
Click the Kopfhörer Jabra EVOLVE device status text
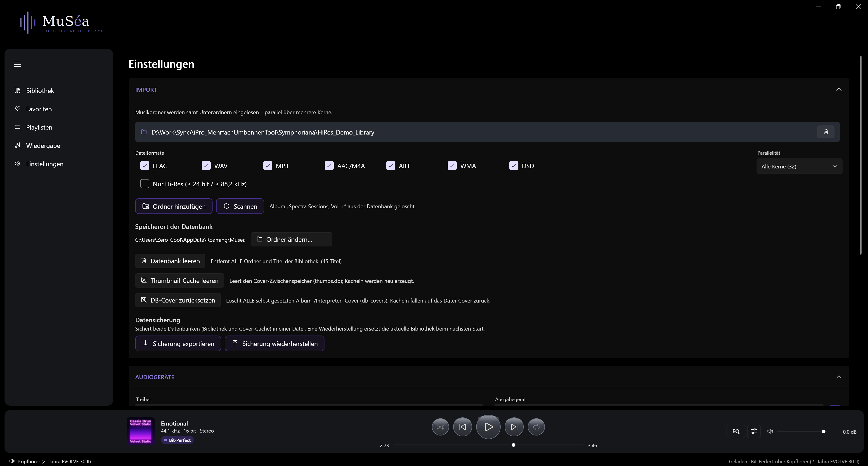[x=54, y=461]
